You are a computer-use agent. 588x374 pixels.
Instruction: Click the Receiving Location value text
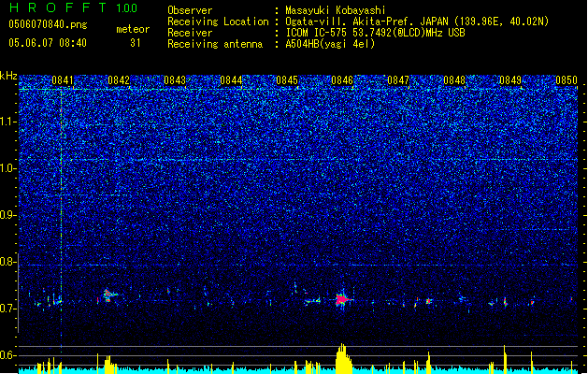pyautogui.click(x=417, y=22)
